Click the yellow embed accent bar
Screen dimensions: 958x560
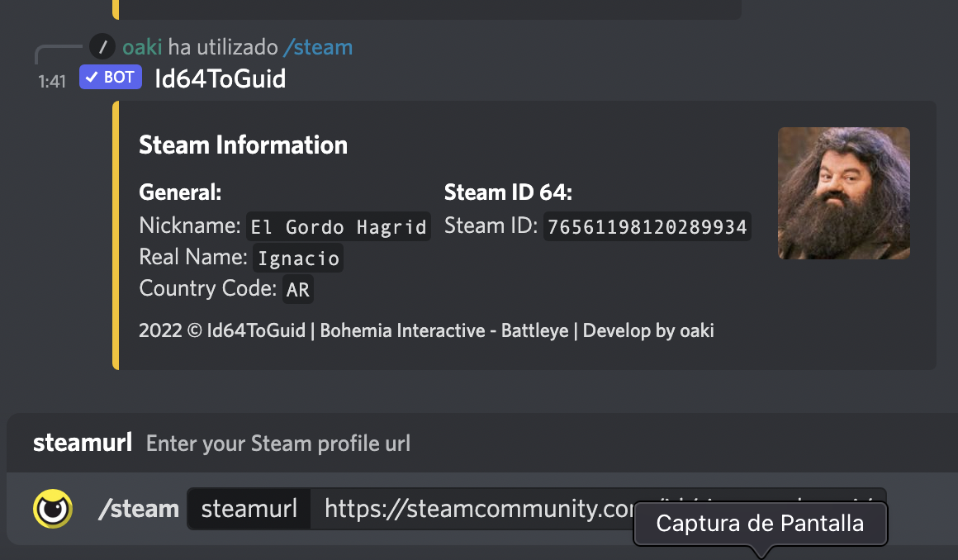[x=116, y=235]
